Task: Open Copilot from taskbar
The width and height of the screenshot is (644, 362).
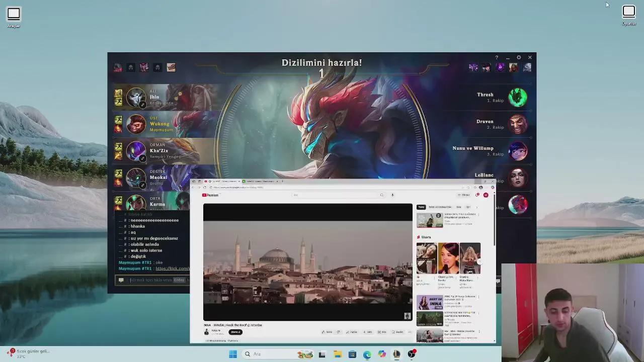Action: (x=382, y=354)
